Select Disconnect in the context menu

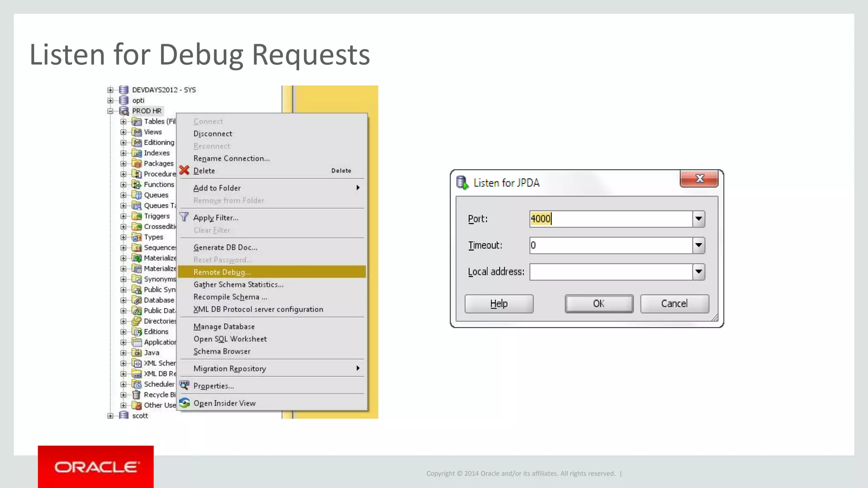tap(271, 133)
